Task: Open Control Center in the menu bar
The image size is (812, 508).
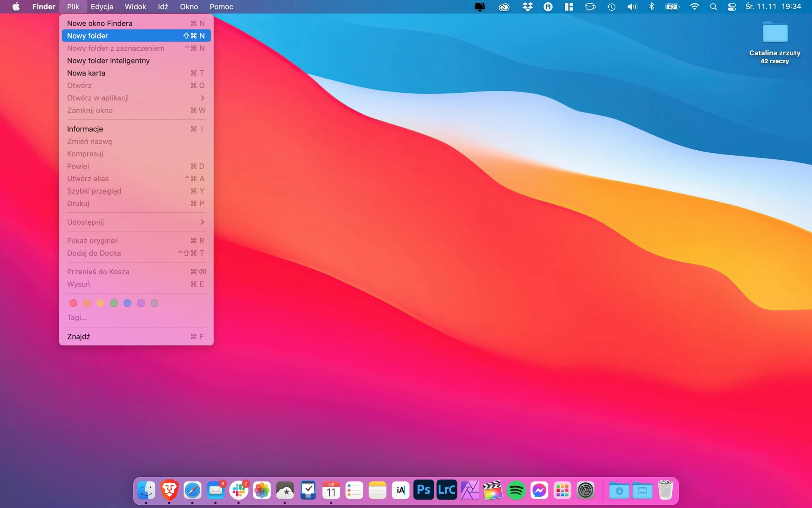Action: point(732,7)
